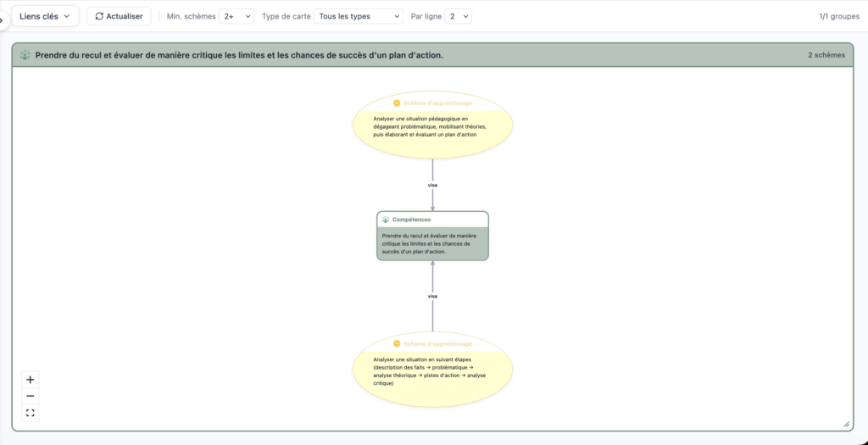The image size is (868, 445).
Task: Select the node 'Analyser une situation en suivant étapes'
Action: pyautogui.click(x=433, y=370)
